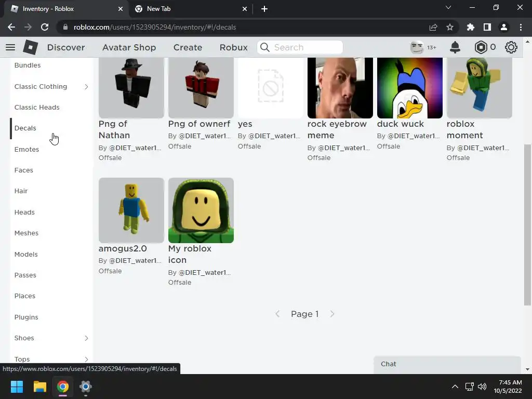This screenshot has height=399, width=532.
Task: Reload the page
Action: [x=45, y=27]
